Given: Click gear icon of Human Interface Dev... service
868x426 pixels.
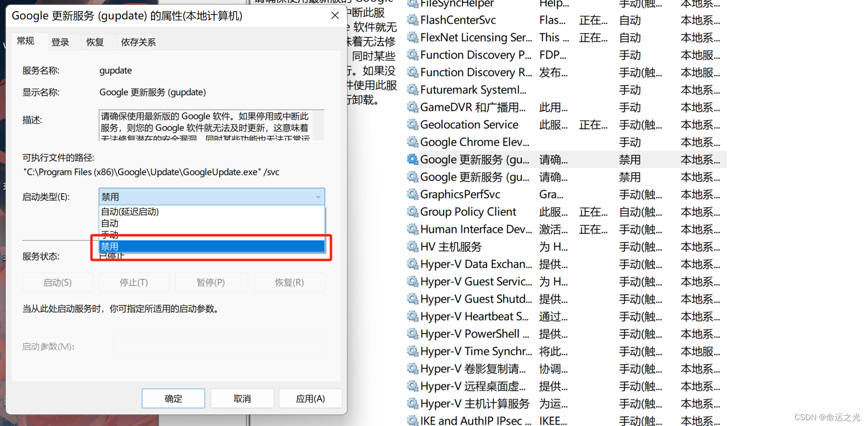Looking at the screenshot, I should [412, 229].
